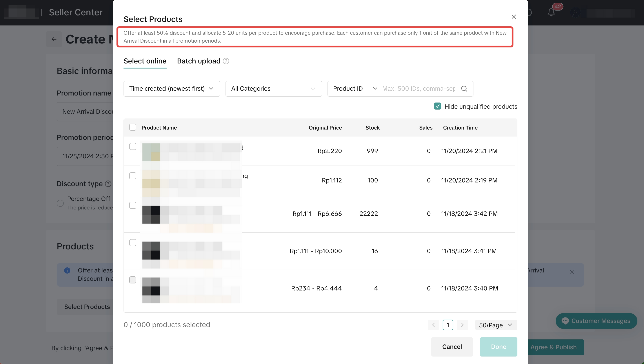The height and width of the screenshot is (364, 644).
Task: Go to previous page arrow
Action: point(433,325)
